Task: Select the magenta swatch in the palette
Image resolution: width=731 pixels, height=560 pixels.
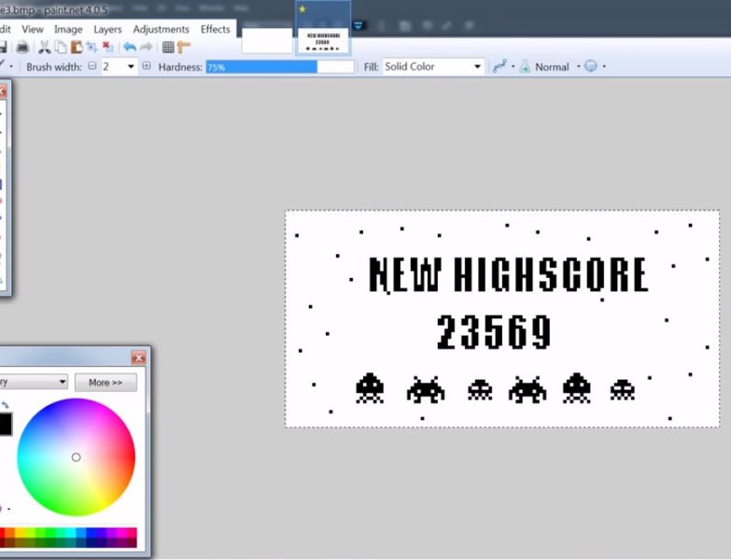Action: (121, 533)
